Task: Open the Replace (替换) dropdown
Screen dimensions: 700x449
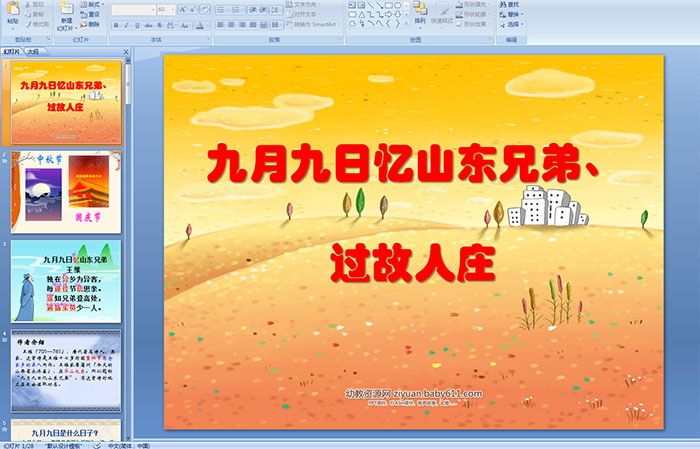Action: click(x=512, y=14)
